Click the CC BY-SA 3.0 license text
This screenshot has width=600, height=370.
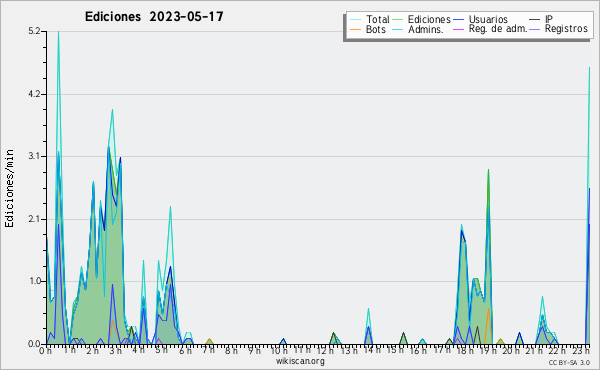click(x=569, y=363)
